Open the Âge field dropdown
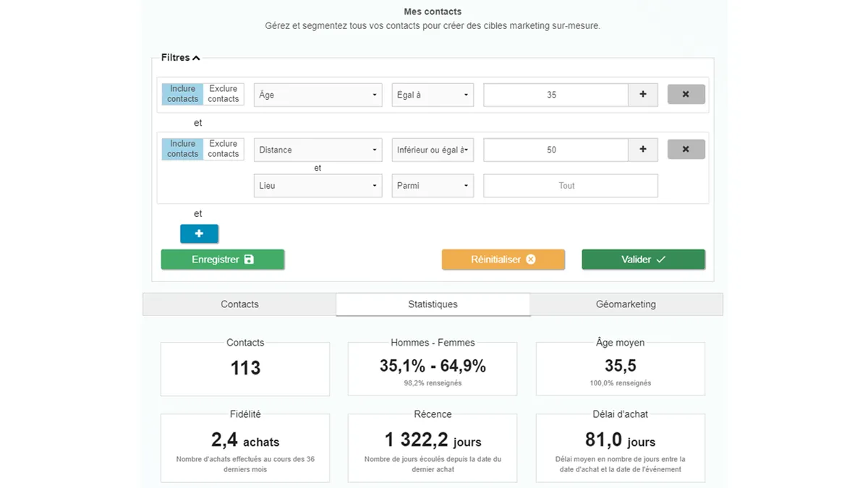 pyautogui.click(x=318, y=95)
